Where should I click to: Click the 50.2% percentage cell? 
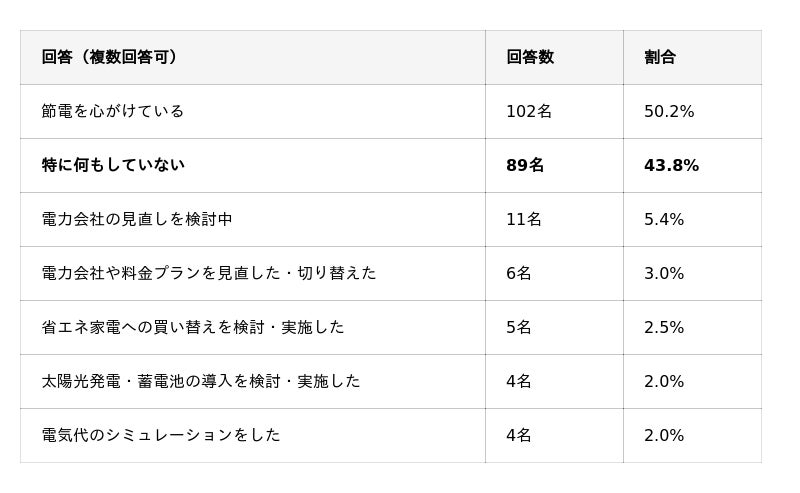pos(669,111)
